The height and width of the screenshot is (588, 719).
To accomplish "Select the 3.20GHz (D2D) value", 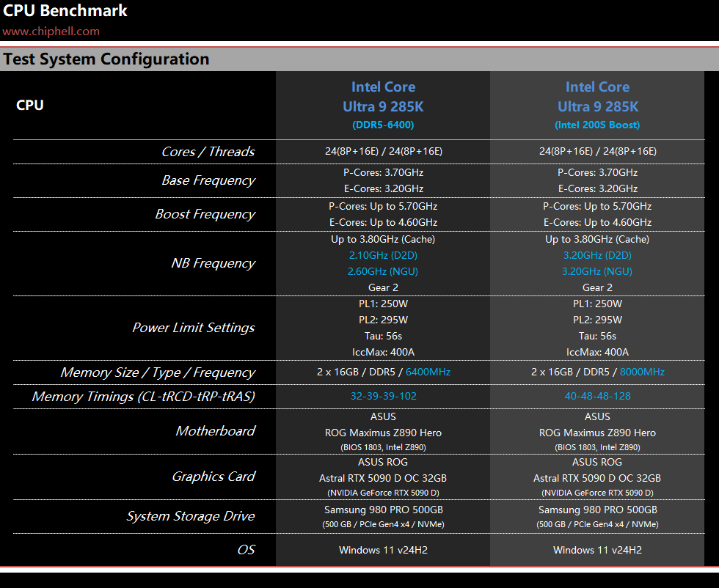I will (x=597, y=255).
